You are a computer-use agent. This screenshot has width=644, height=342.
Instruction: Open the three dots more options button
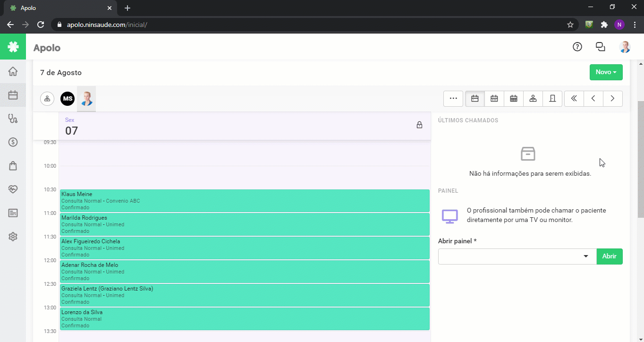(453, 99)
